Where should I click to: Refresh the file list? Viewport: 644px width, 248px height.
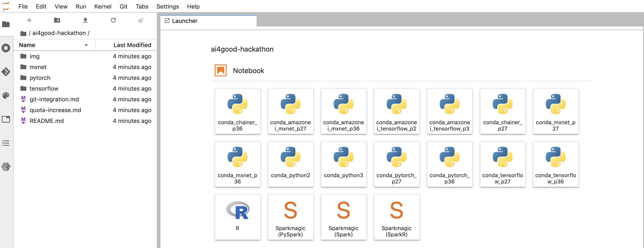(113, 20)
